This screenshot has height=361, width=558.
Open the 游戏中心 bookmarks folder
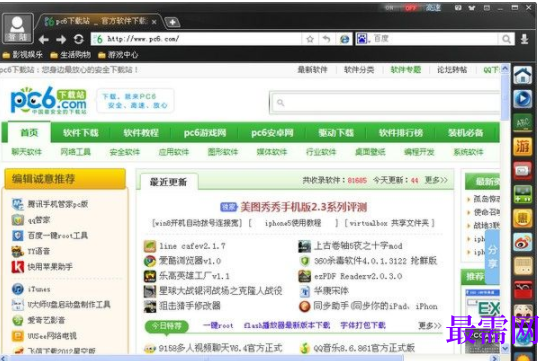118,55
